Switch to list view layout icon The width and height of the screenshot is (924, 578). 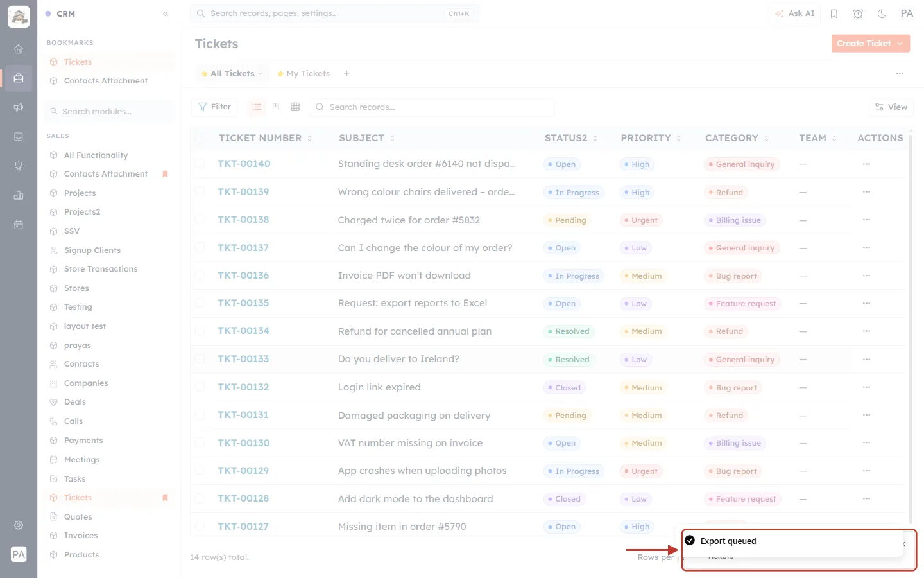257,107
